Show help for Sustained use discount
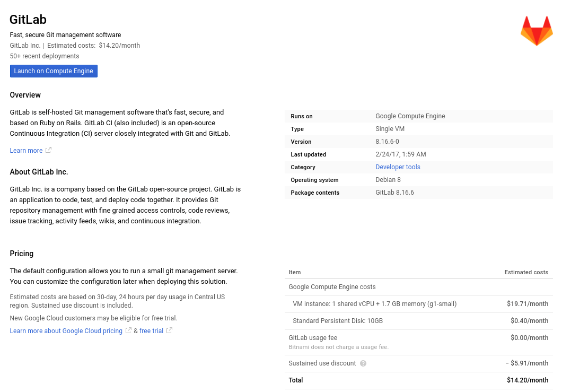 coord(363,363)
